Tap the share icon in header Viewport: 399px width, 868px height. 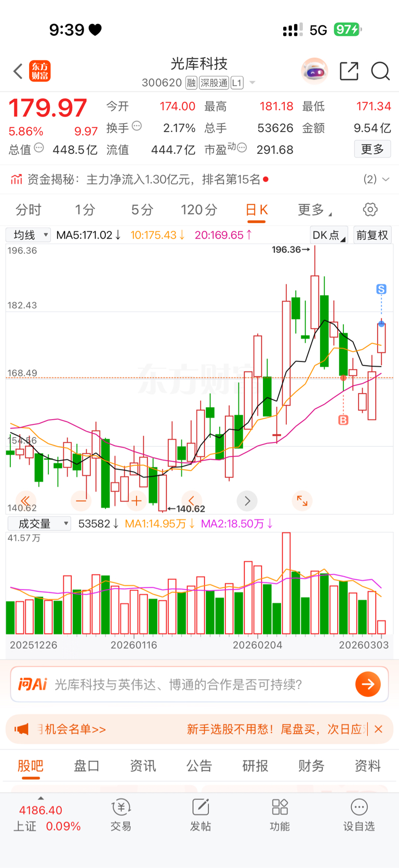click(349, 71)
